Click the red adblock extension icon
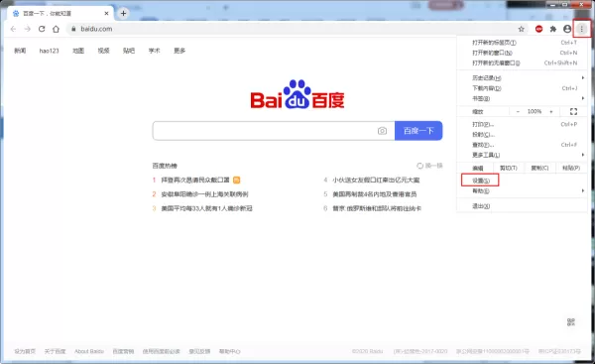Image resolution: width=595 pixels, height=364 pixels. (x=538, y=29)
